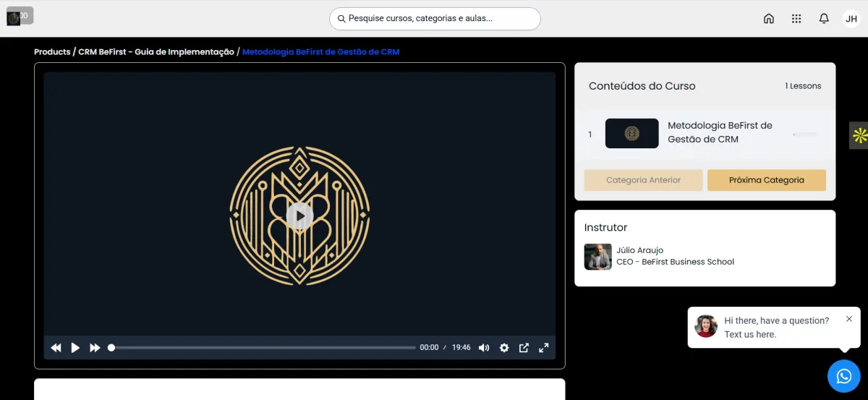
Task: Open the apps grid menu
Action: click(x=796, y=19)
